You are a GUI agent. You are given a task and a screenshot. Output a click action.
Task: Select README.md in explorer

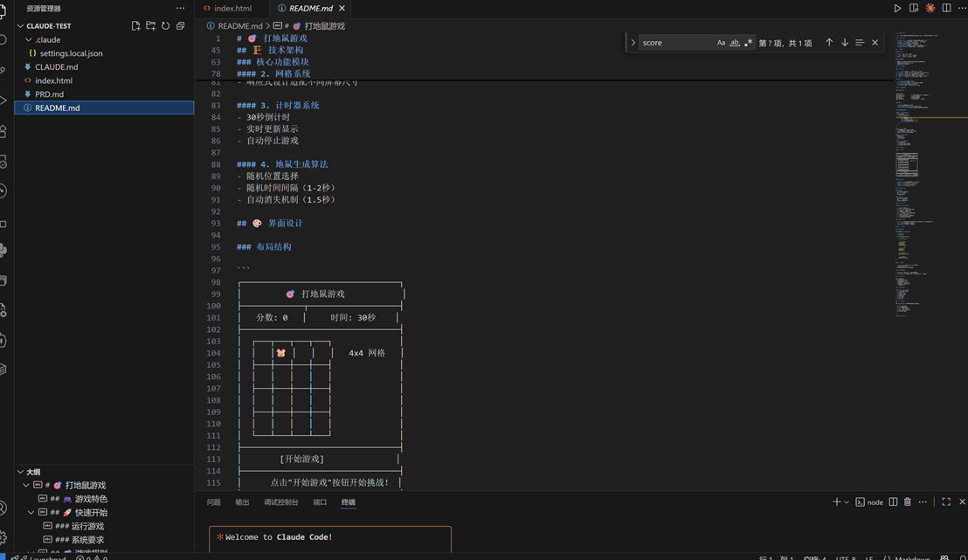point(104,107)
